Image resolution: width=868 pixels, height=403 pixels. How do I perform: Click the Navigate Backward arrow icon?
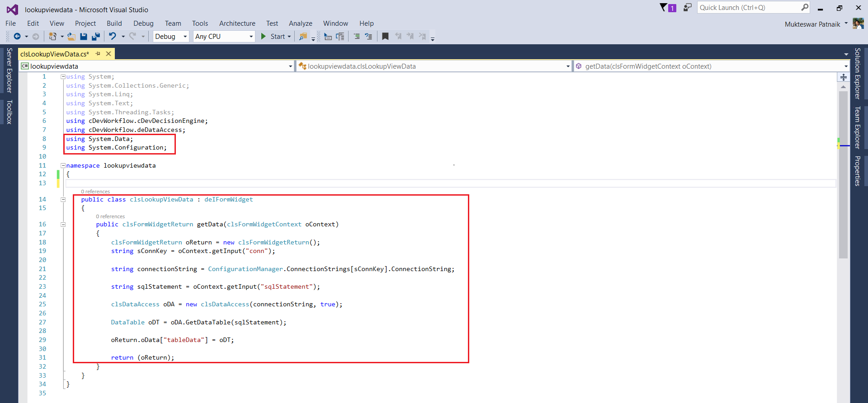[17, 37]
